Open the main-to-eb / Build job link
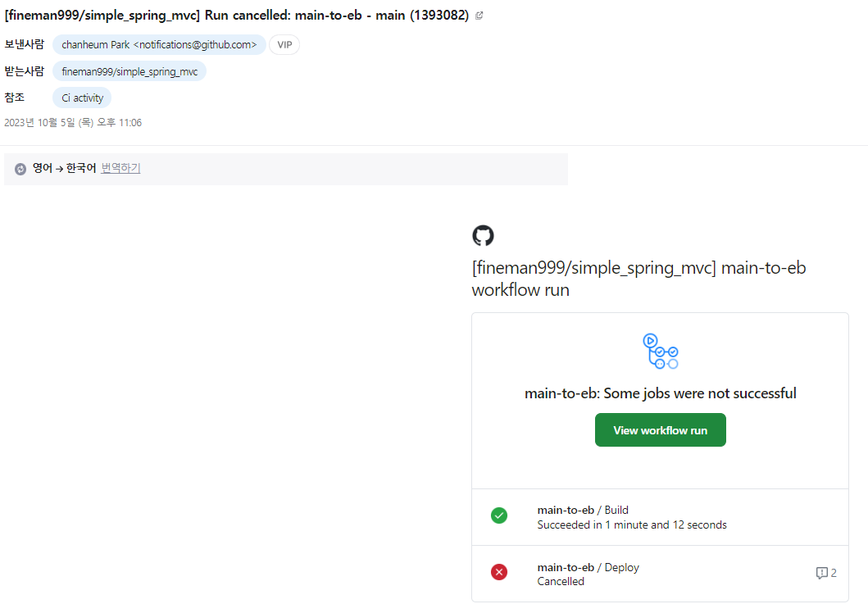Image resolution: width=868 pixels, height=613 pixels. pos(583,510)
